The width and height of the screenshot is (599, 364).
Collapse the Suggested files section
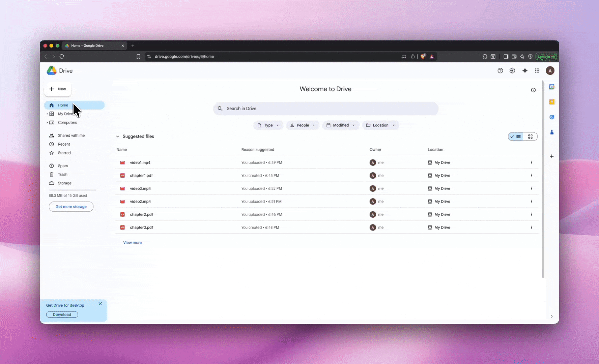click(x=118, y=136)
